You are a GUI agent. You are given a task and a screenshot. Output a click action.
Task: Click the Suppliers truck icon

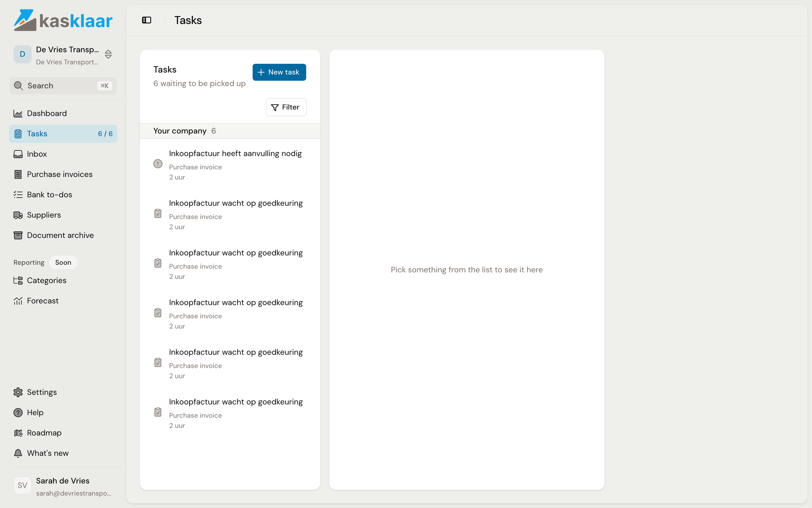click(x=18, y=215)
